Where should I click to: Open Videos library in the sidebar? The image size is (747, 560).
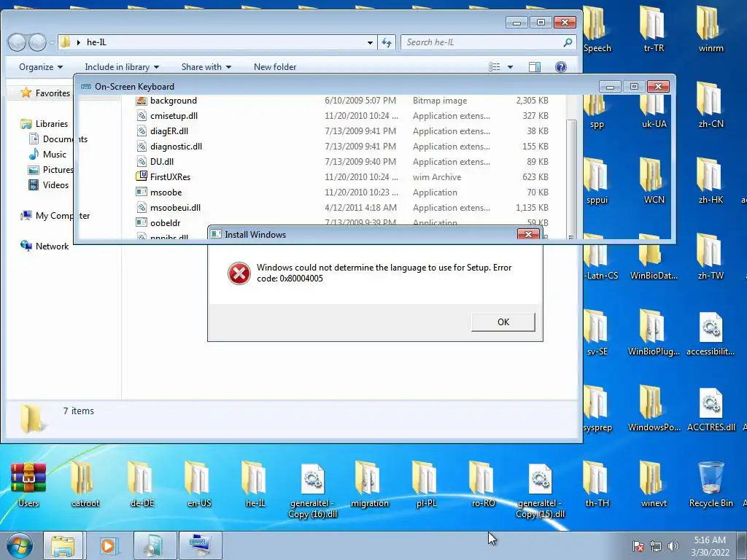tap(49, 184)
